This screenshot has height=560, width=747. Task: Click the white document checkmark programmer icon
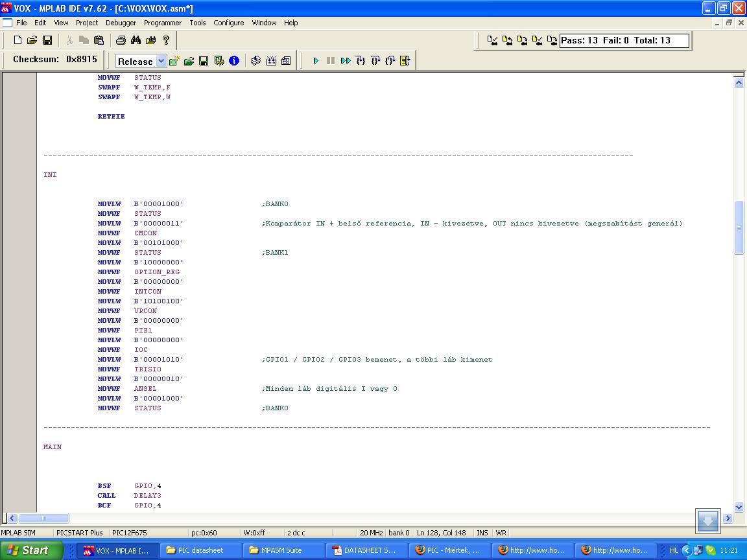493,40
